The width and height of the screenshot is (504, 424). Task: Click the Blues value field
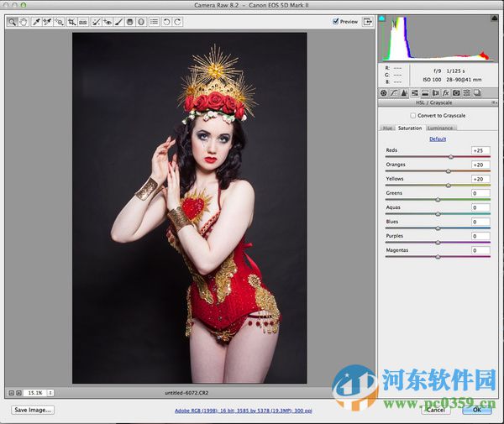pos(480,222)
